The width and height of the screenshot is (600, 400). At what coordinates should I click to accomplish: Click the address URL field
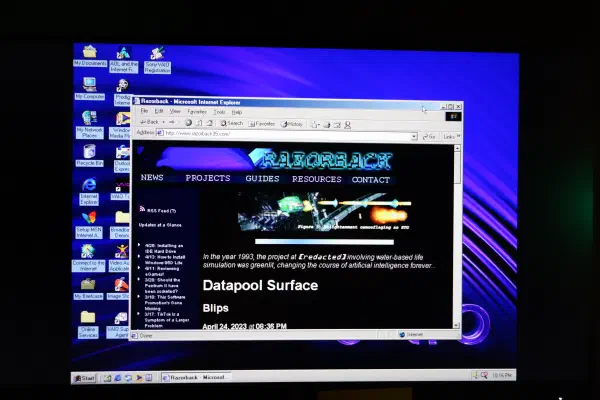click(x=287, y=135)
